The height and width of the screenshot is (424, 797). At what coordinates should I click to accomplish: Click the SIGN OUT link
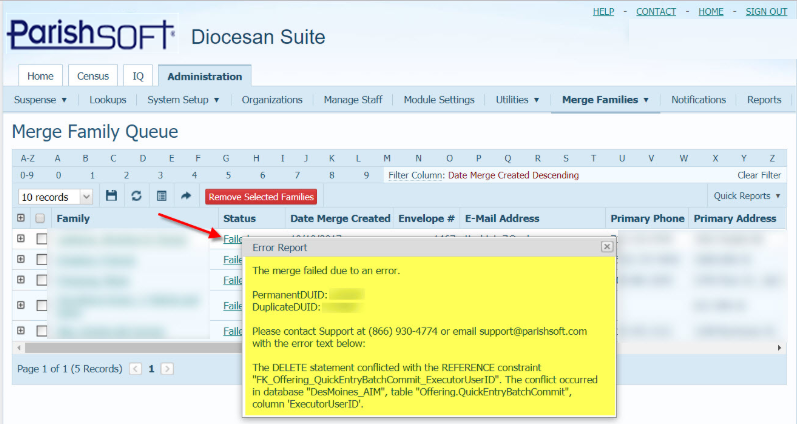point(767,11)
